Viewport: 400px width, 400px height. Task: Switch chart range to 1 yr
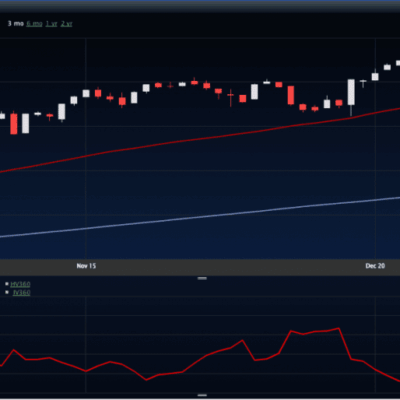(51, 24)
